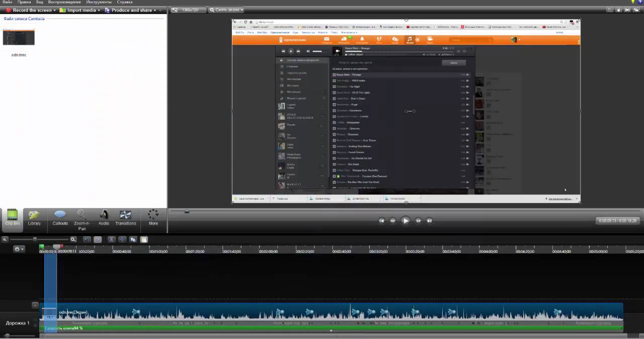Click the Дорожка 1 track label

click(x=18, y=323)
